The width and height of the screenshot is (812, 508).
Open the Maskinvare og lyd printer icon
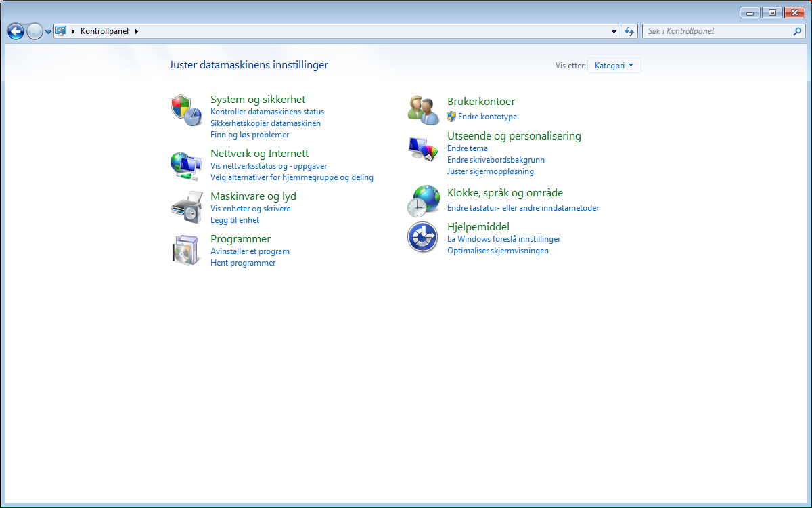coord(185,208)
